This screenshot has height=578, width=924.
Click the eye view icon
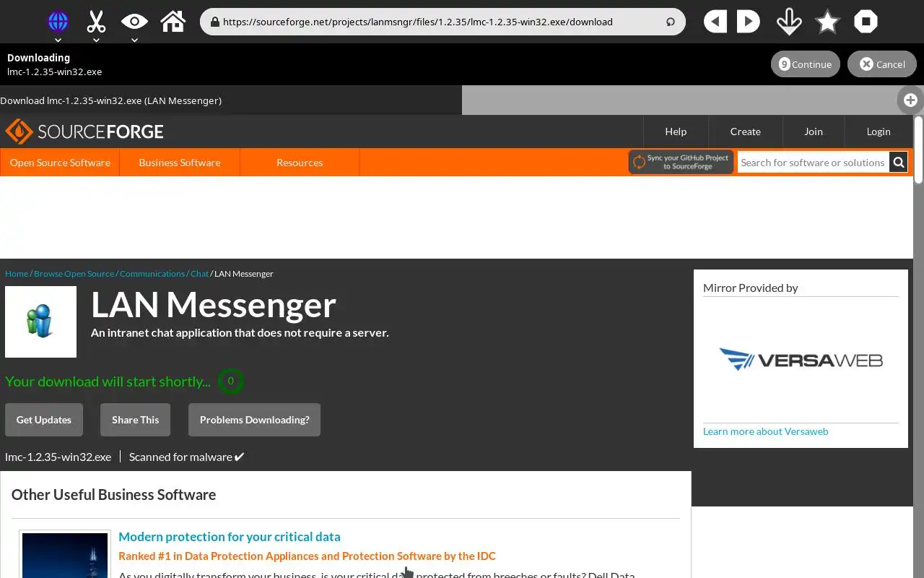(x=134, y=22)
